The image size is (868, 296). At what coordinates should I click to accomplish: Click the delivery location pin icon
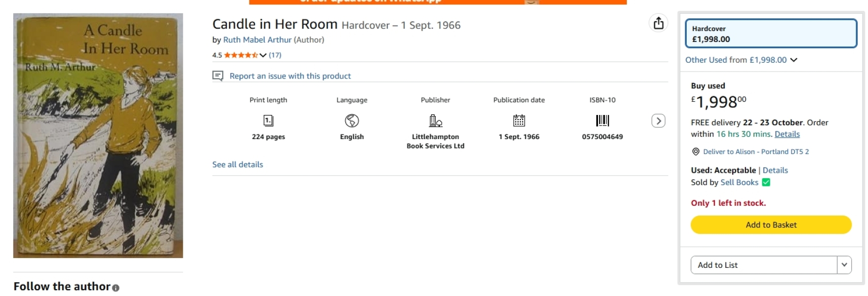[x=696, y=152]
